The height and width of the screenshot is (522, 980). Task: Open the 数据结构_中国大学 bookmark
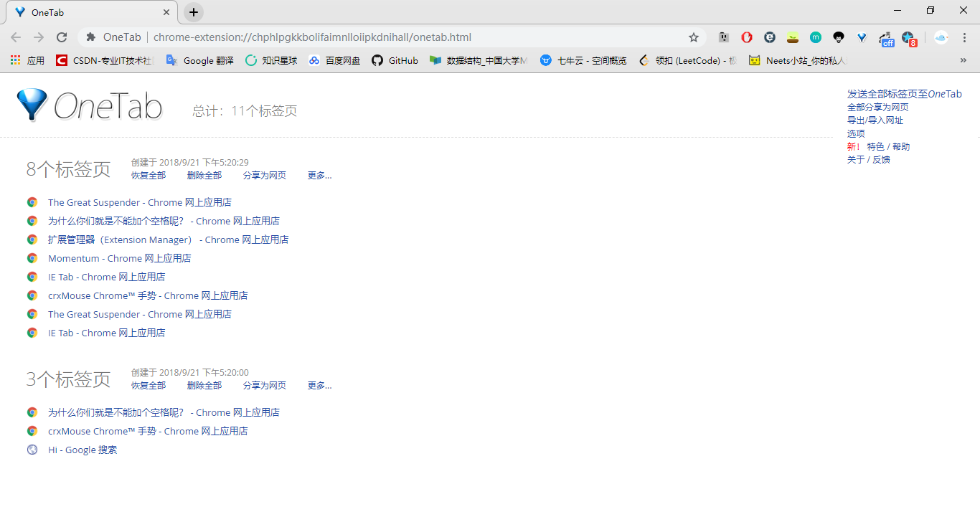[x=479, y=61]
